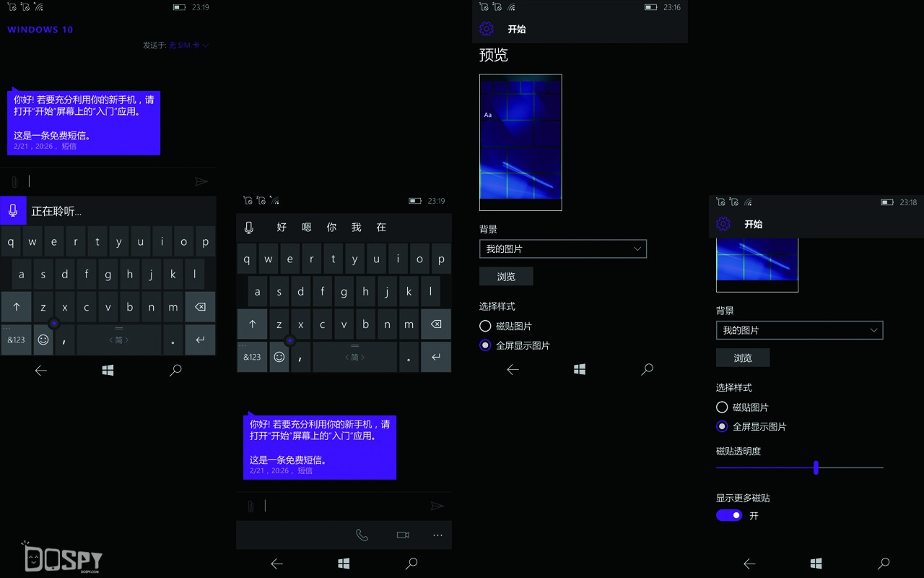This screenshot has width=924, height=578.
Task: Adjust the 磁贴透明度 tile transparency slider
Action: tap(816, 468)
